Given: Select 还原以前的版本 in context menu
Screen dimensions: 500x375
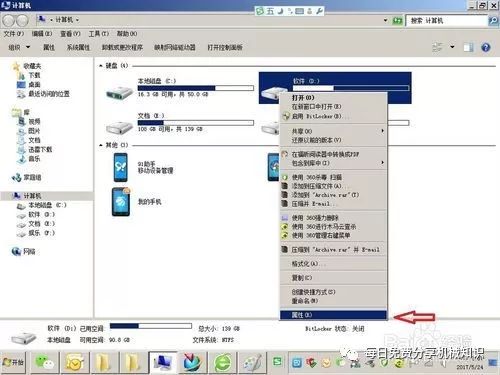Looking at the screenshot, I should tap(333, 140).
